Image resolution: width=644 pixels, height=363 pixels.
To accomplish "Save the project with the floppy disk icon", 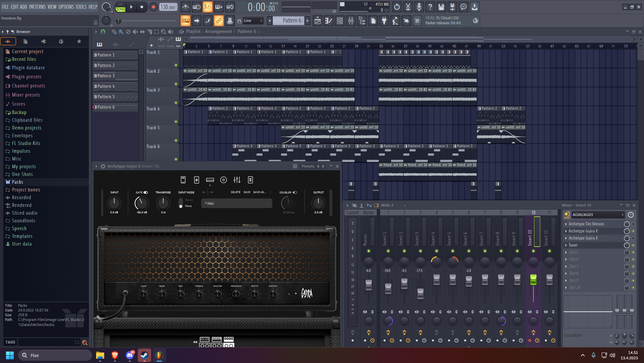I will pos(441,7).
